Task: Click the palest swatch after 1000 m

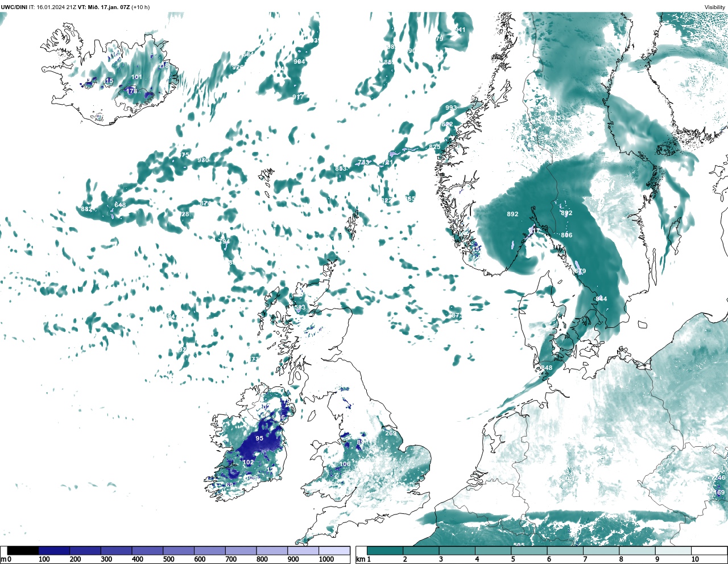Action: click(334, 551)
